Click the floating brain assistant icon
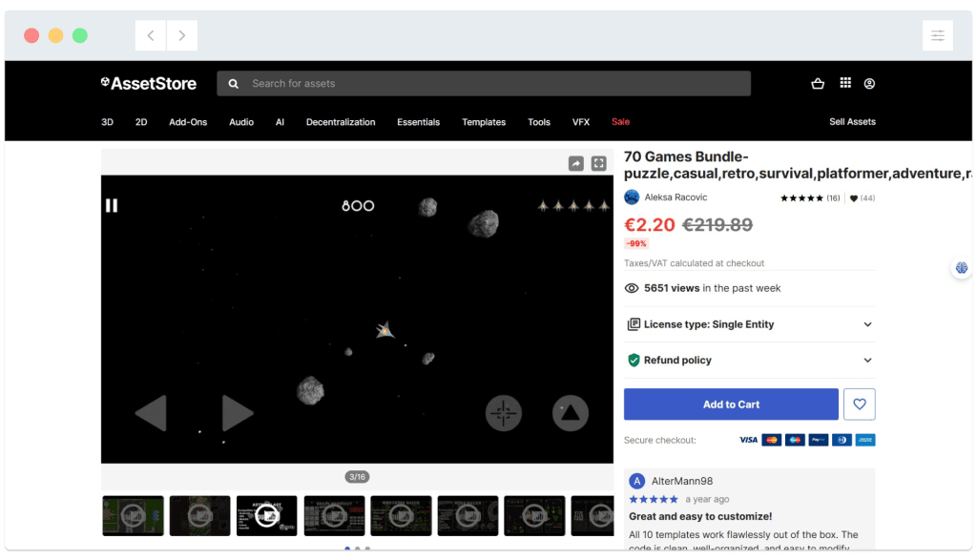Image resolution: width=977 pixels, height=560 pixels. 962,268
